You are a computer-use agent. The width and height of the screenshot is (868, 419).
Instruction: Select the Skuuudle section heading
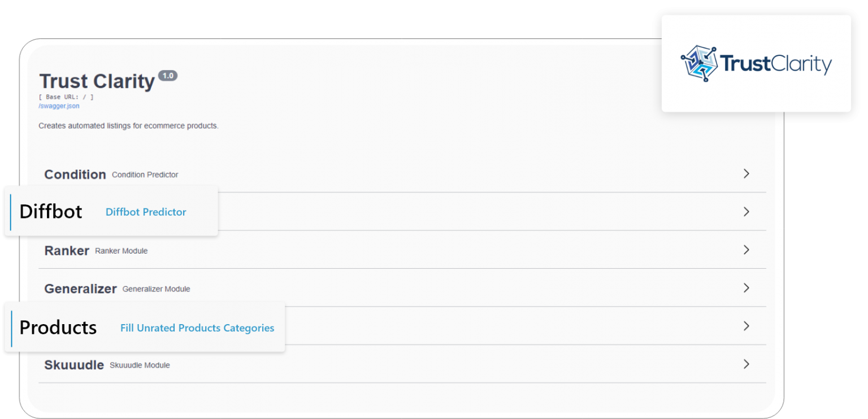click(x=74, y=365)
